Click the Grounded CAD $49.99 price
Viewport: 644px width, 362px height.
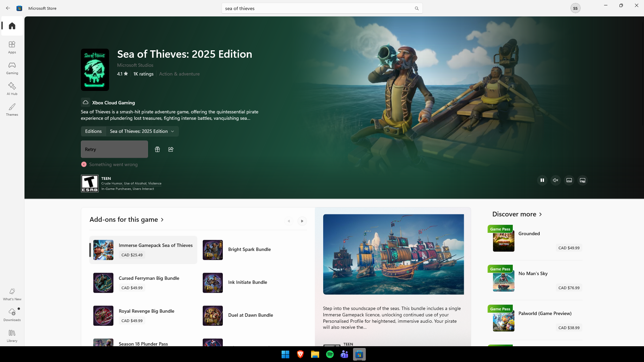(569, 248)
